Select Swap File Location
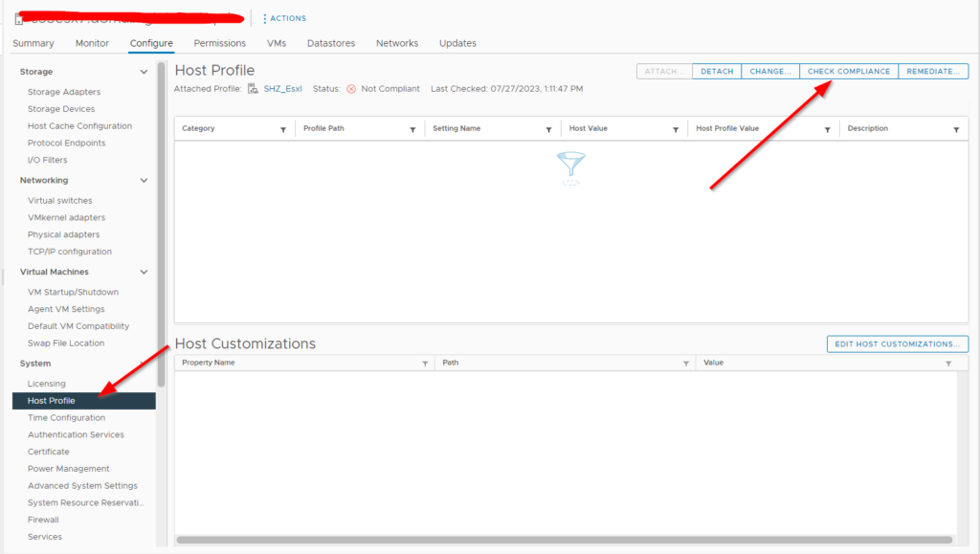This screenshot has width=980, height=554. [x=66, y=343]
